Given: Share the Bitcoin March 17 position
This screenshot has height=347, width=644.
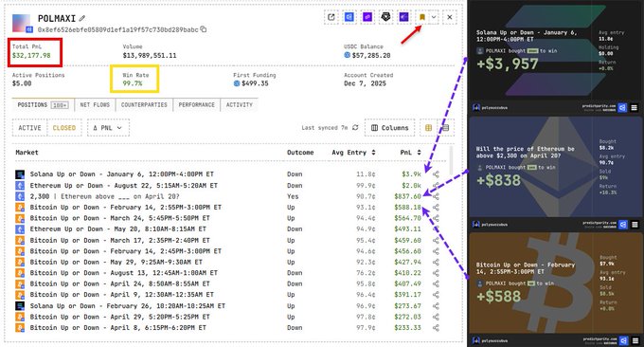Looking at the screenshot, I should click(x=436, y=240).
